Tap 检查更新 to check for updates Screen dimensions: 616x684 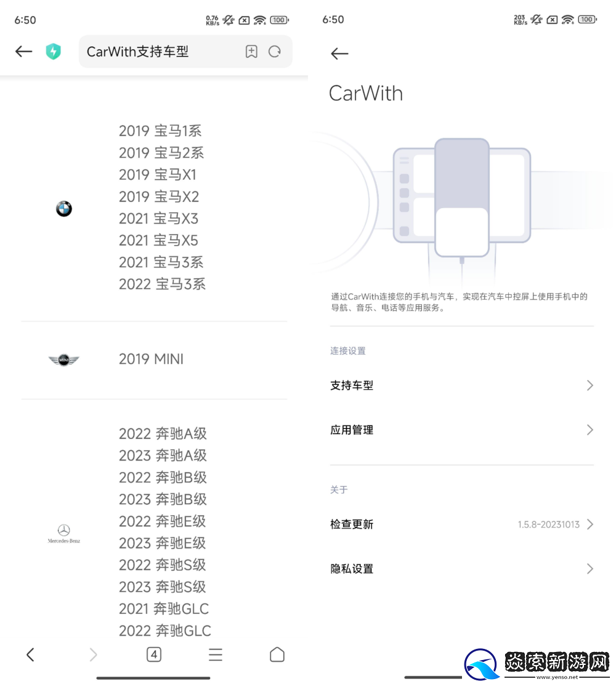(x=352, y=524)
